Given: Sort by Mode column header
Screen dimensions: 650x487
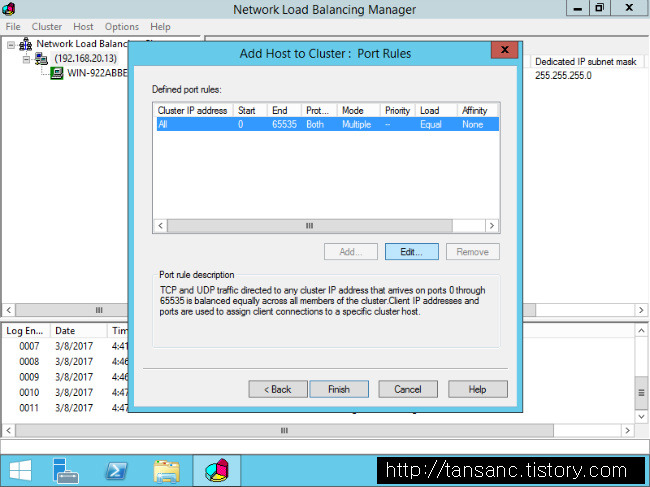Looking at the screenshot, I should [358, 111].
